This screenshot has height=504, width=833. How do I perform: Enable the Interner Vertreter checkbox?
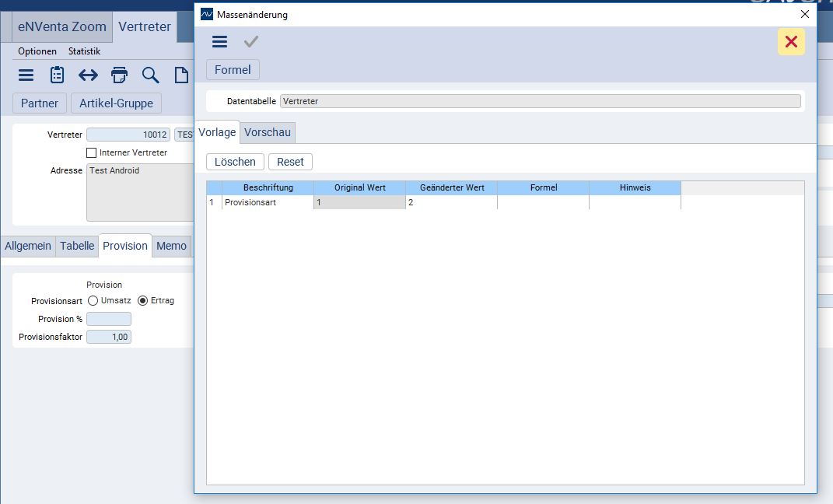[x=92, y=153]
